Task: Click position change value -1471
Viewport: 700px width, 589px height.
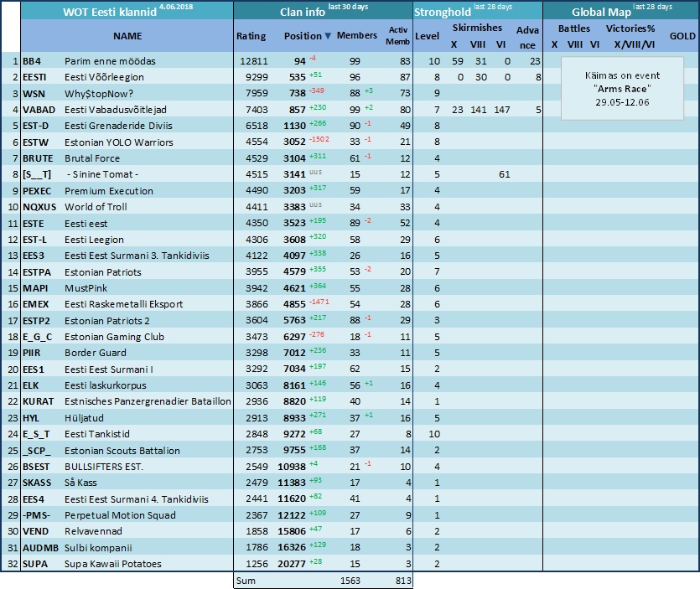Action: (319, 302)
